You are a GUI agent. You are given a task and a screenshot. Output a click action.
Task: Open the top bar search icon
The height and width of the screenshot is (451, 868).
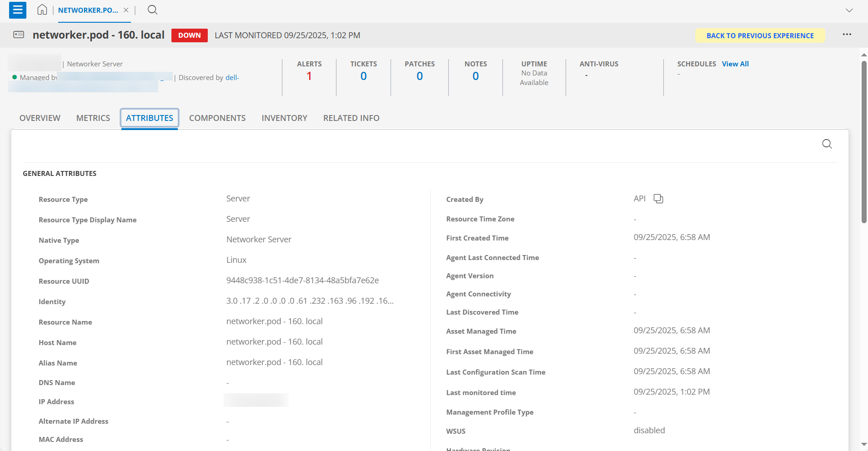pos(153,10)
